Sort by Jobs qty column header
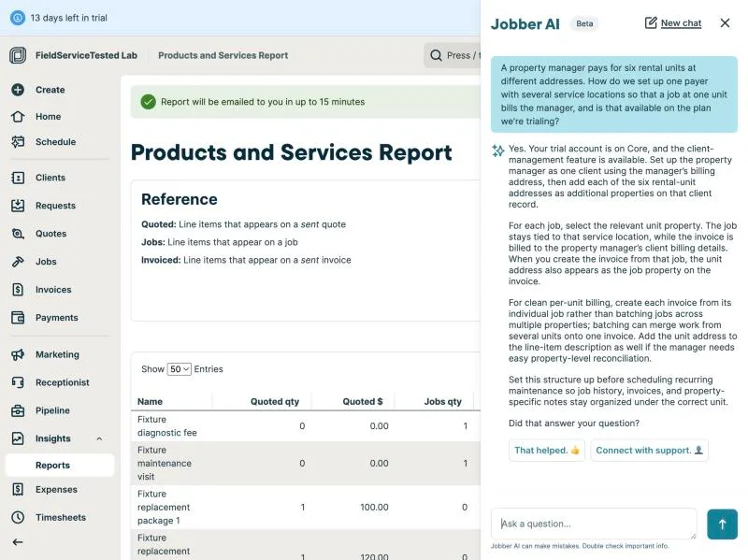 coord(442,402)
